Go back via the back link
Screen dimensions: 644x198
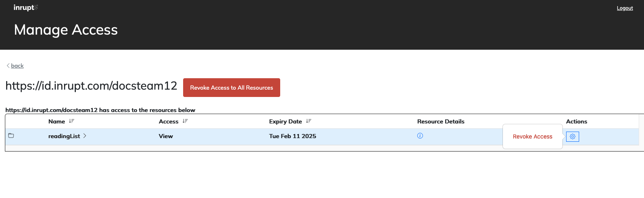pyautogui.click(x=17, y=66)
